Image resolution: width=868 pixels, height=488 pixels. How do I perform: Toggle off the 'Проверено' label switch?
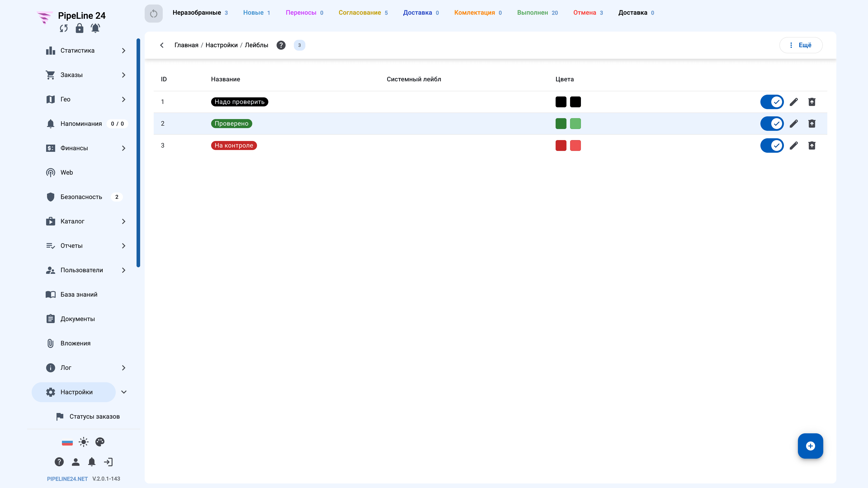772,124
